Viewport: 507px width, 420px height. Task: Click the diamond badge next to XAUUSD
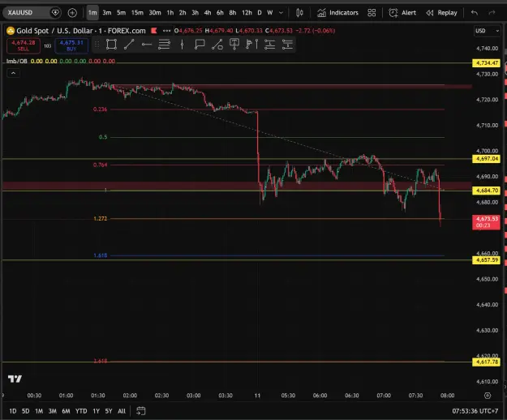point(56,13)
